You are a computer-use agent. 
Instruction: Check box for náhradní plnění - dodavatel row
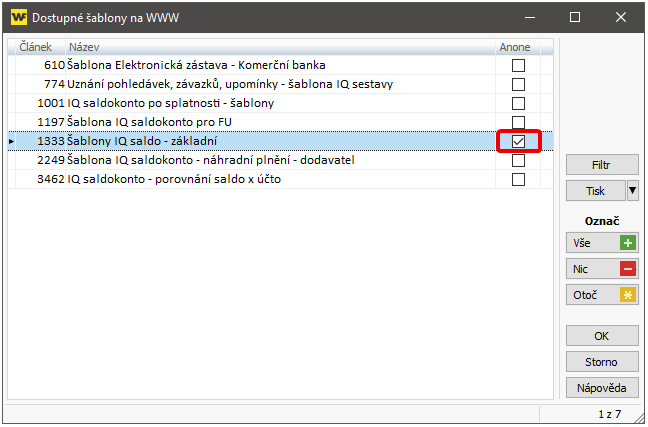pos(518,160)
